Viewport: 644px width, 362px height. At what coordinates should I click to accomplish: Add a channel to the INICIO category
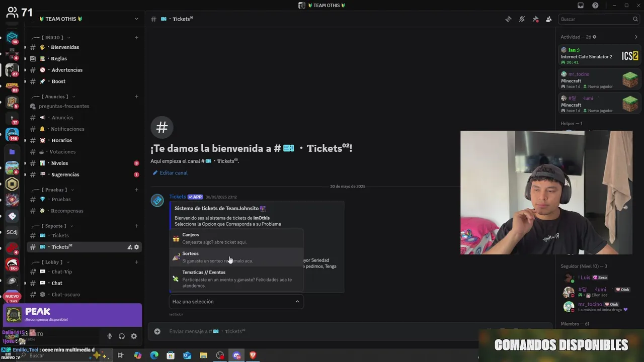click(136, 37)
